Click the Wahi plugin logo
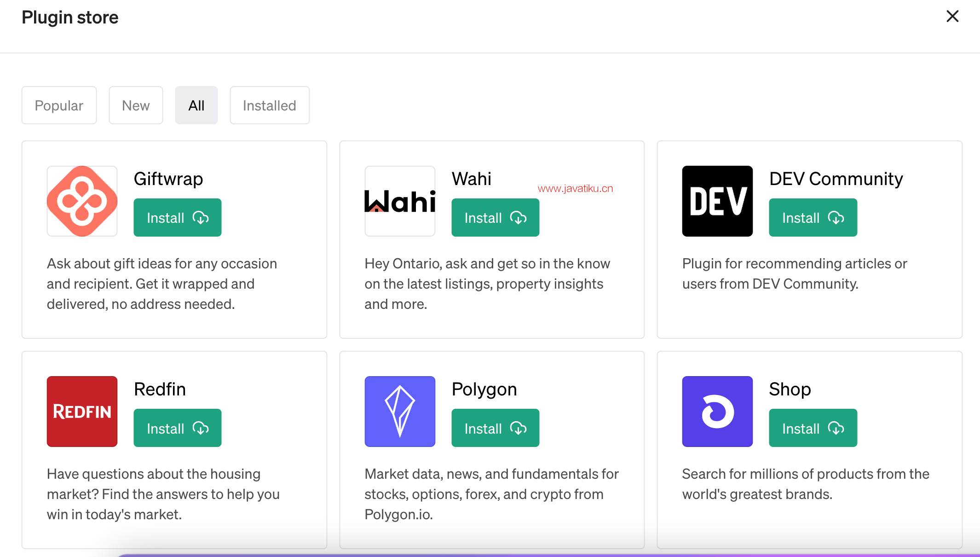This screenshot has width=980, height=557. [400, 201]
